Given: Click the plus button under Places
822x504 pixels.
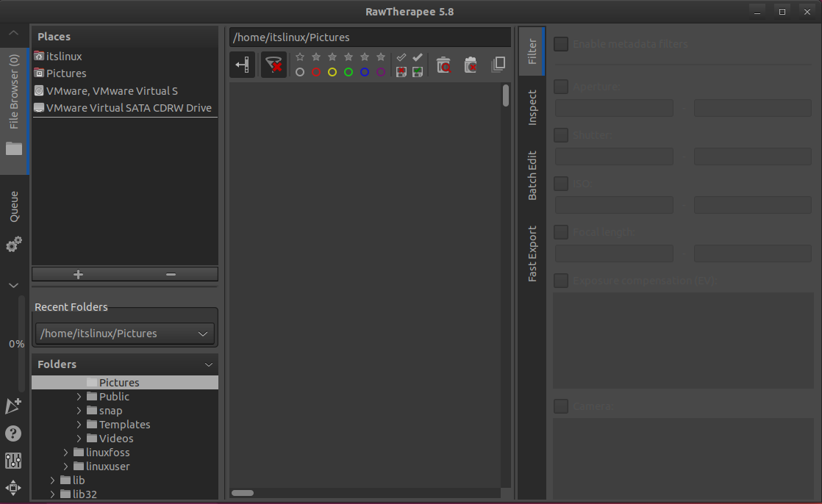Looking at the screenshot, I should (78, 275).
